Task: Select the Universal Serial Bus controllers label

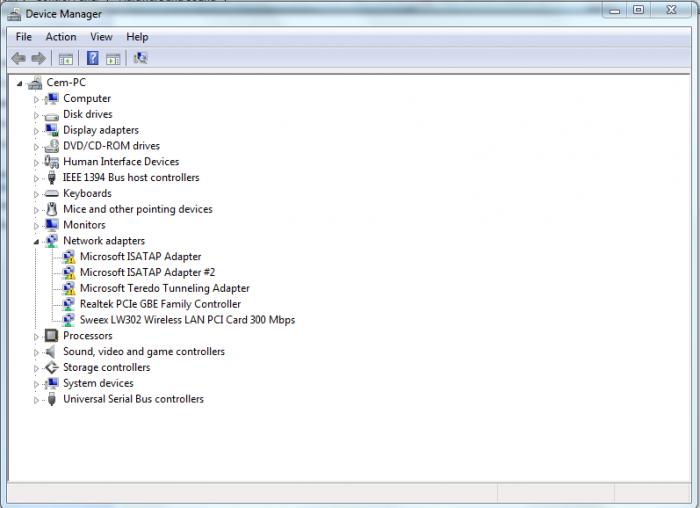Action: 133,399
